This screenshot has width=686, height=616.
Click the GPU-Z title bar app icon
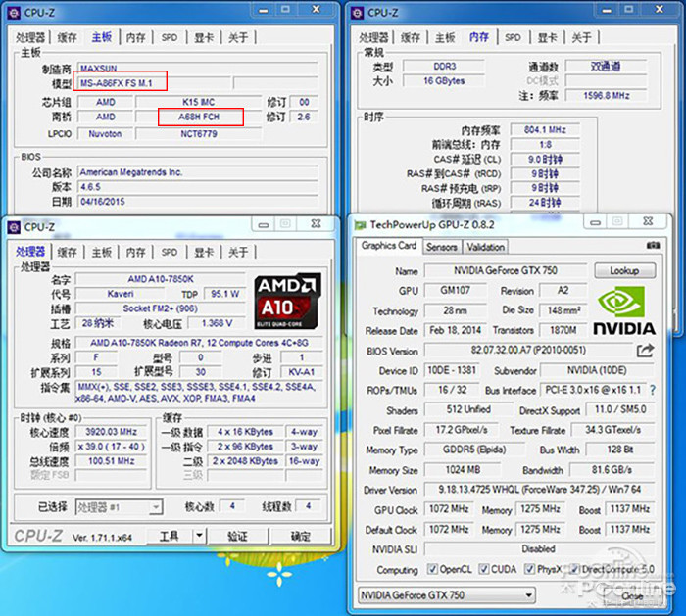click(361, 225)
